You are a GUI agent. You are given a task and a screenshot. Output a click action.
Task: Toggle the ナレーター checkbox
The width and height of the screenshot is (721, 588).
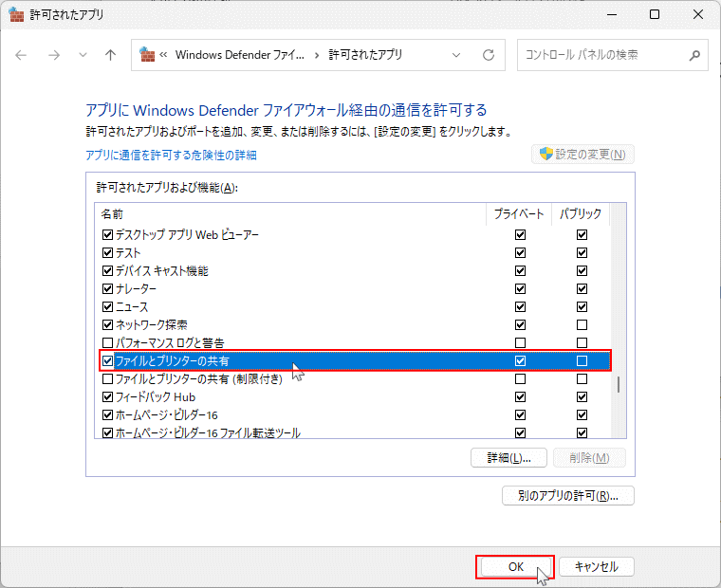point(107,288)
